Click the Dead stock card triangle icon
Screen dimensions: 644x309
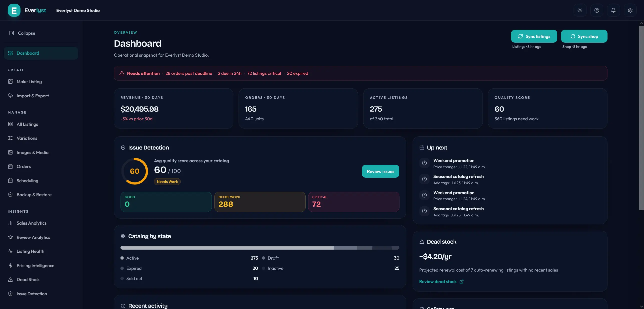pos(422,242)
